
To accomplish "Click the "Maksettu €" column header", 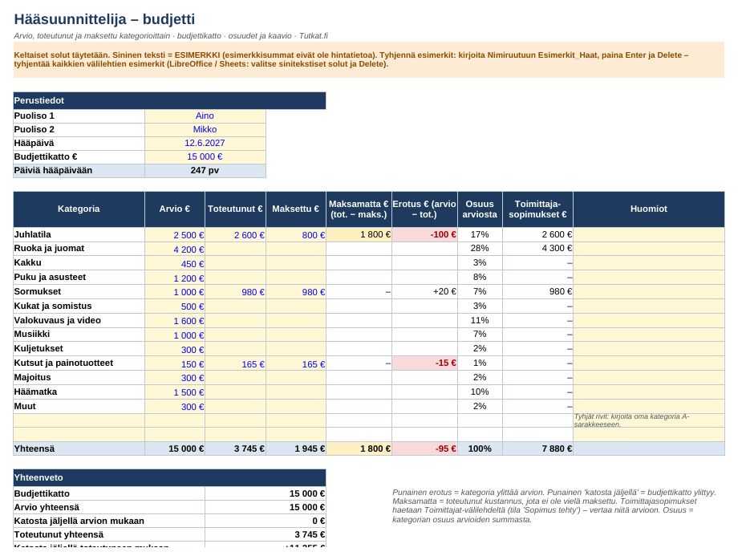I will (295, 209).
